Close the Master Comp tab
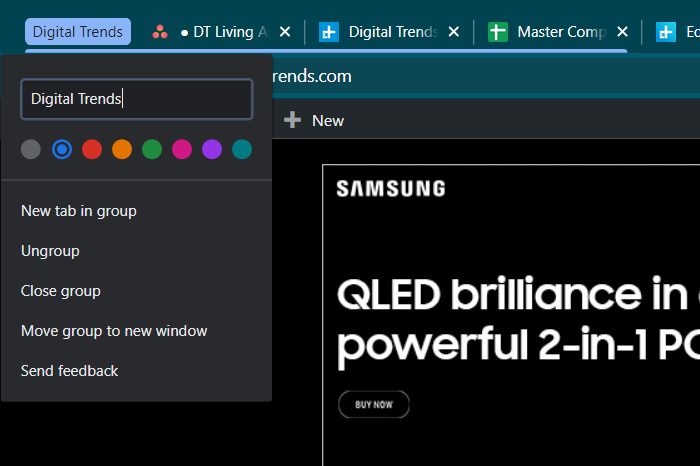 (x=622, y=32)
